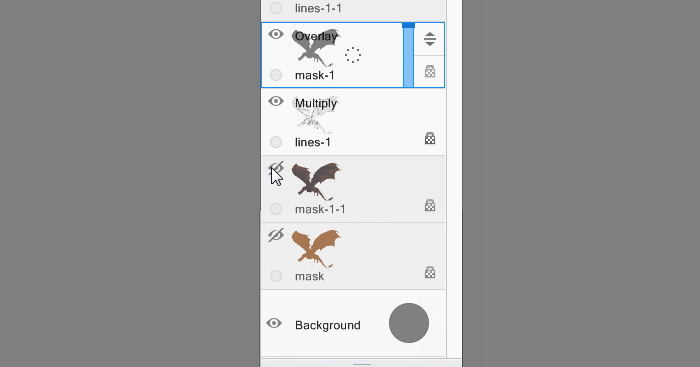Toggle Background layer visibility eye
This screenshot has width=700, height=367.
[x=274, y=323]
